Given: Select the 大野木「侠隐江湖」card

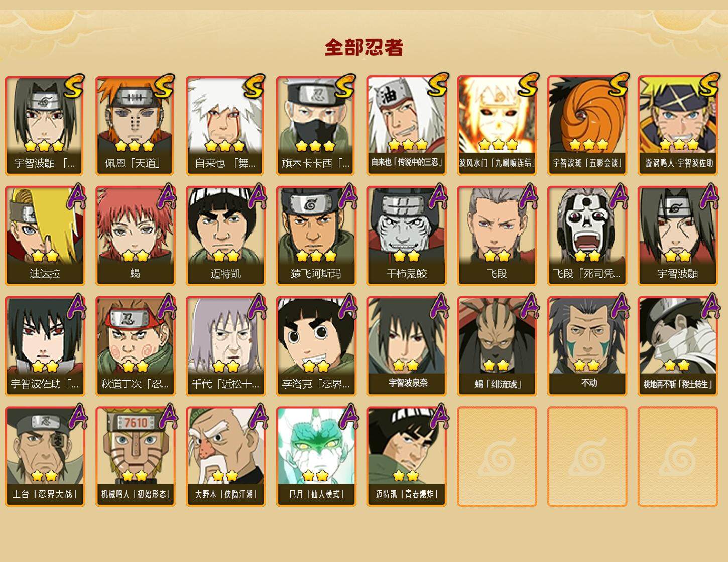Looking at the screenshot, I should point(225,457).
